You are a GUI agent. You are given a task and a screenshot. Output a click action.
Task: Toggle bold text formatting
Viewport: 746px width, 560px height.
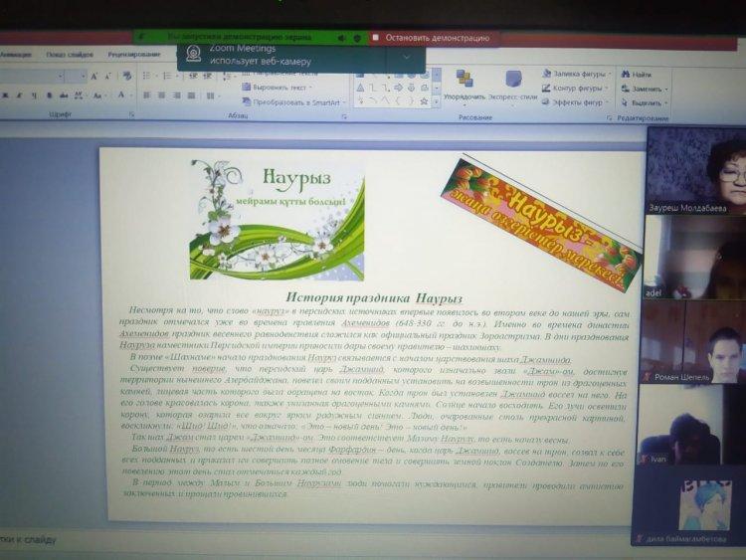[3, 95]
